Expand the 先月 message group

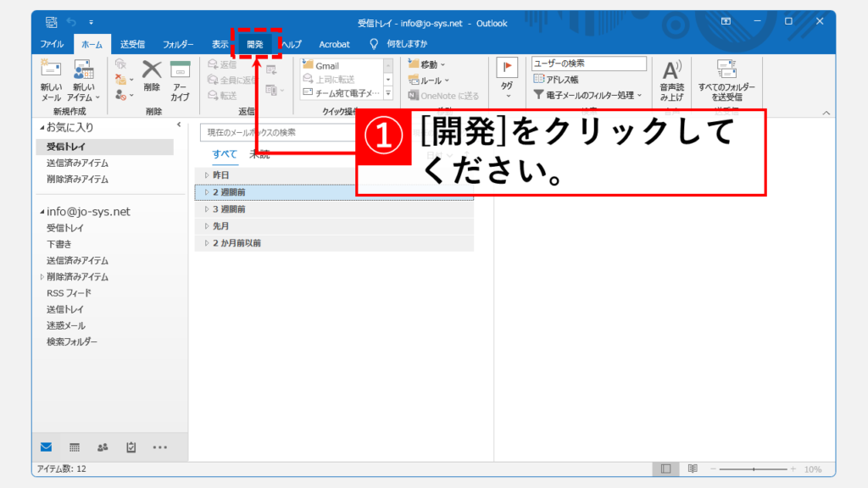pos(206,226)
